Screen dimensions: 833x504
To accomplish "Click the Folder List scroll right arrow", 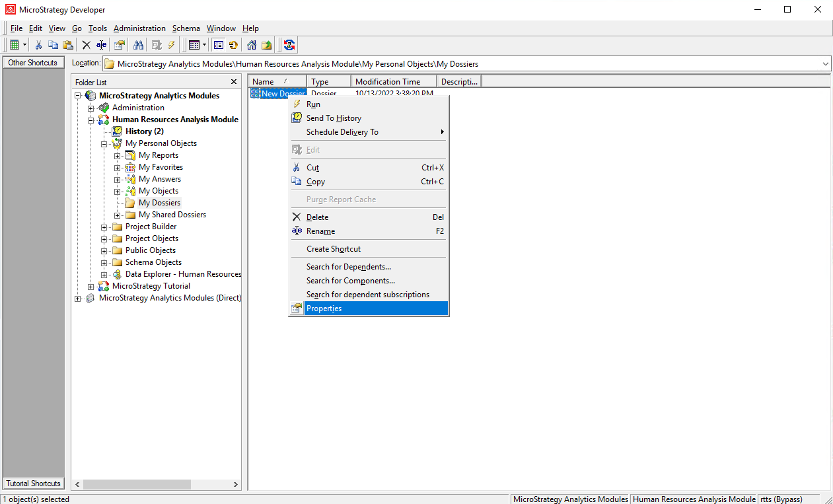I will pos(236,484).
